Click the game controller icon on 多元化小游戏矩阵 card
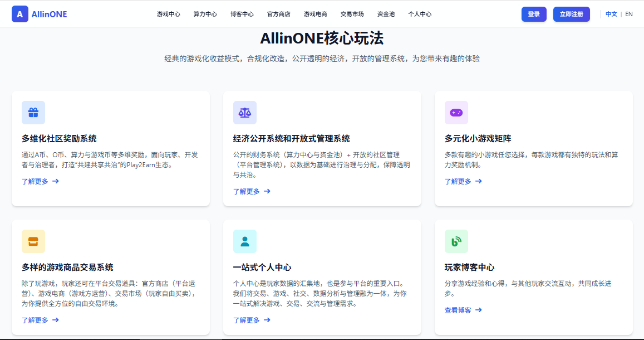Image resolution: width=644 pixels, height=340 pixels. pos(456,112)
